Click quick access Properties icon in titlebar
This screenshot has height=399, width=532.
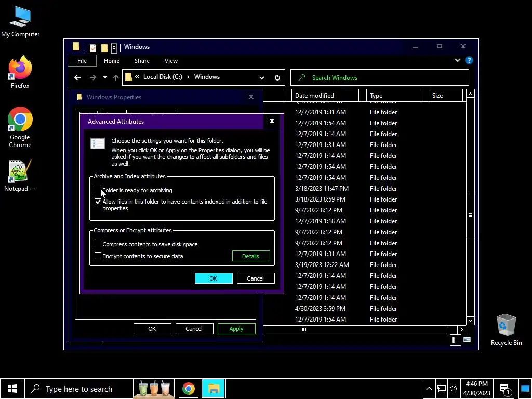click(x=92, y=48)
